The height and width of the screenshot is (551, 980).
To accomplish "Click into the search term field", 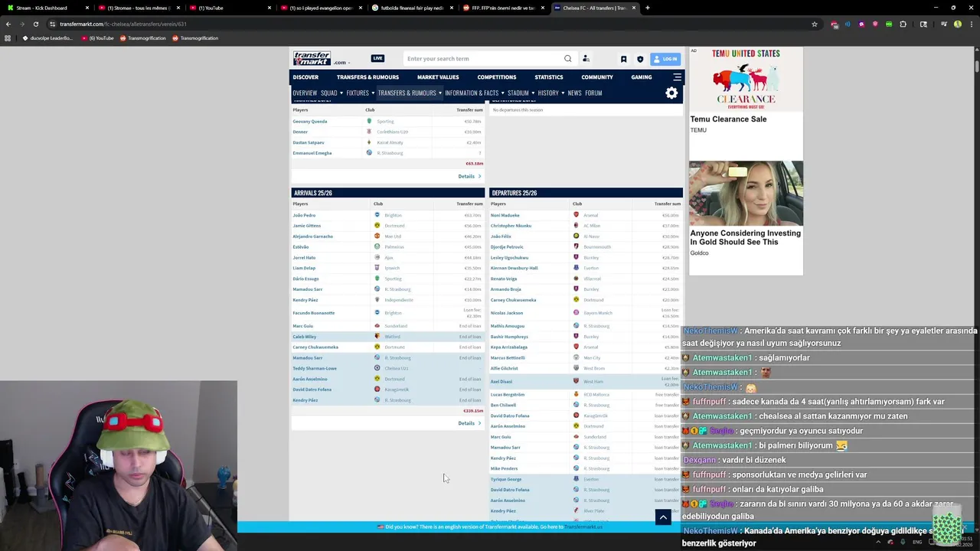I will pos(482,58).
